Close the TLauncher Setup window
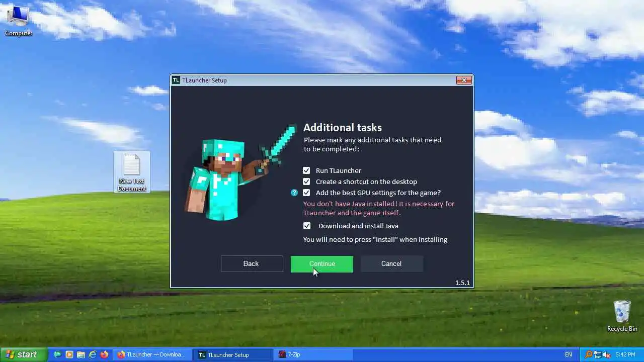Viewport: 644px width, 362px height. pyautogui.click(x=464, y=80)
